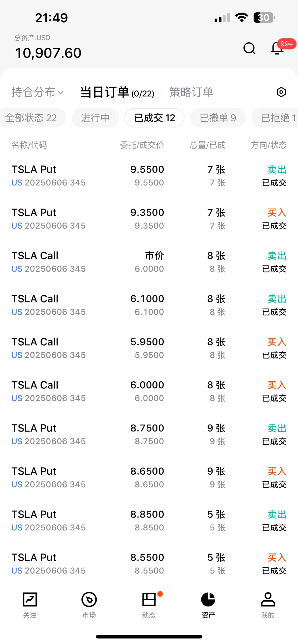298x644 pixels.
Task: Switch to 策略订单 tab
Action: [x=191, y=92]
